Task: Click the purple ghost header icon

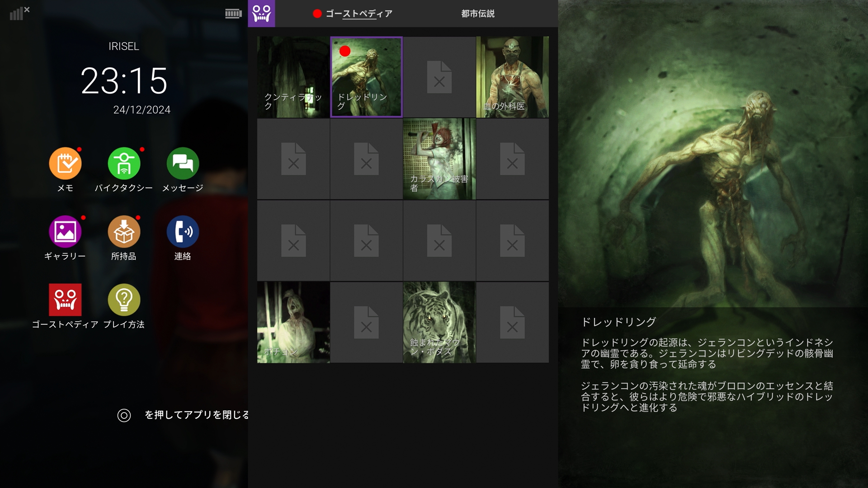Action: (261, 14)
